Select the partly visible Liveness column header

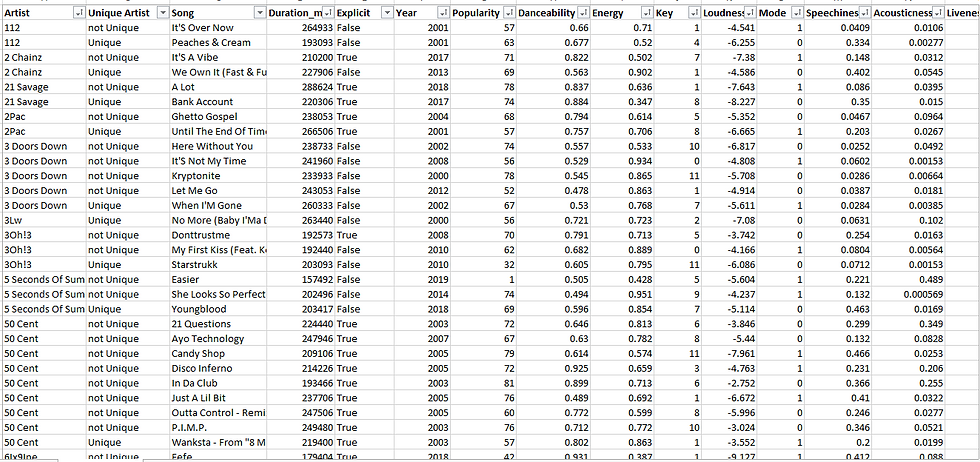[x=962, y=13]
